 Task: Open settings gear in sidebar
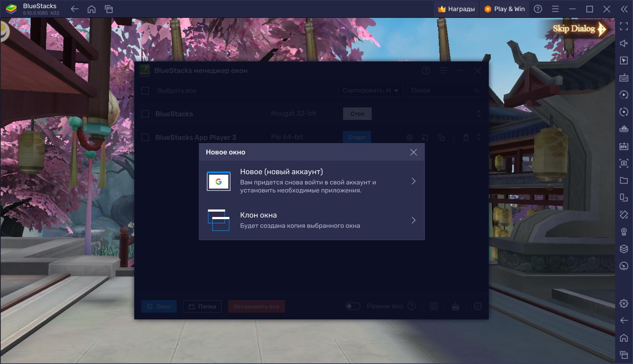pos(624,303)
